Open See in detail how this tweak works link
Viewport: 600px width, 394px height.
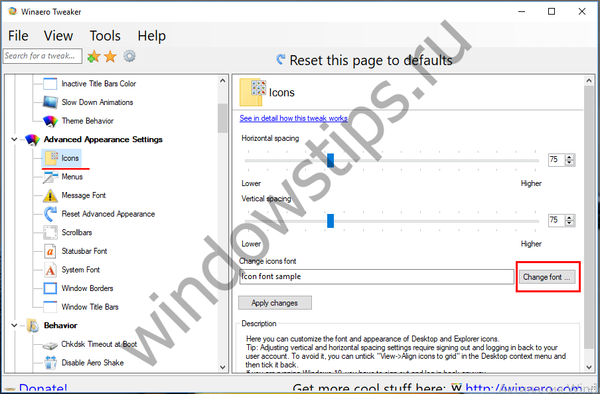[293, 118]
